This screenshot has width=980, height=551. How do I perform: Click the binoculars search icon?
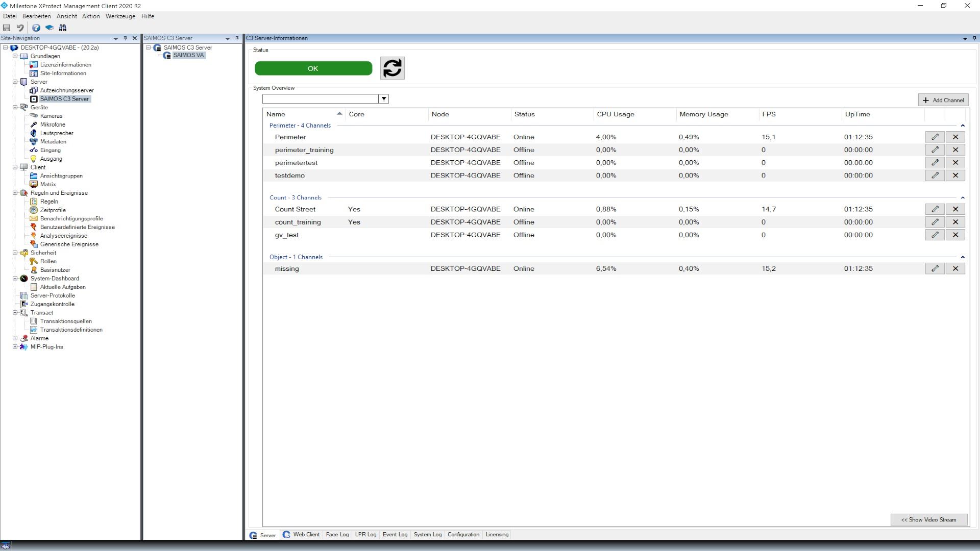coord(63,28)
